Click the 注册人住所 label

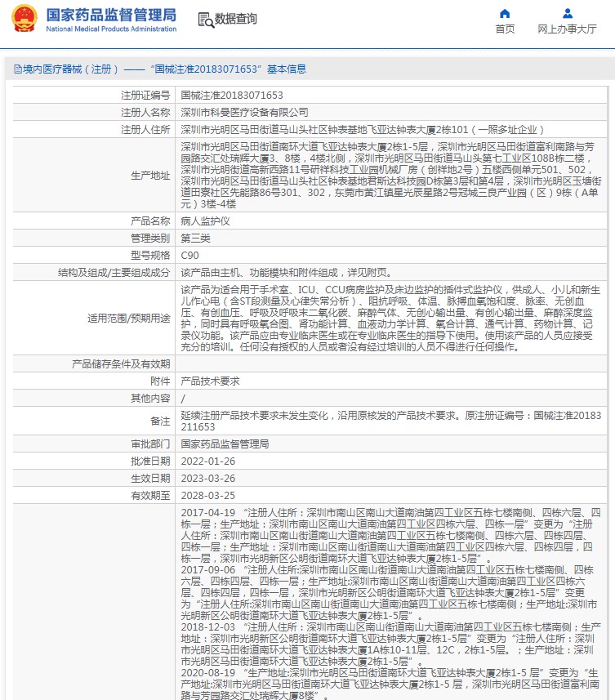[x=145, y=130]
